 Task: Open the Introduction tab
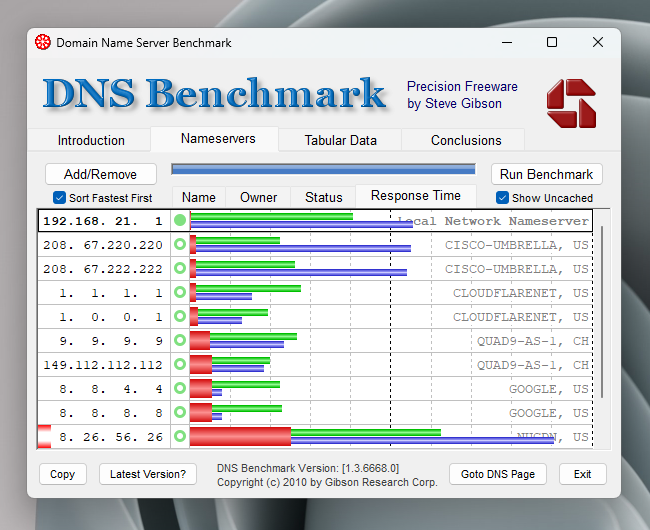[x=91, y=140]
